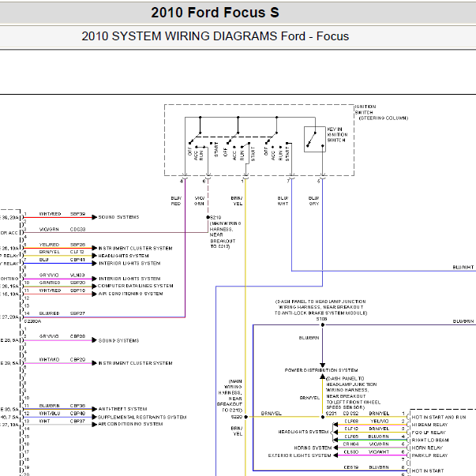
Task: Click the '2010 Ford Focus S' heading
Action: point(215,13)
